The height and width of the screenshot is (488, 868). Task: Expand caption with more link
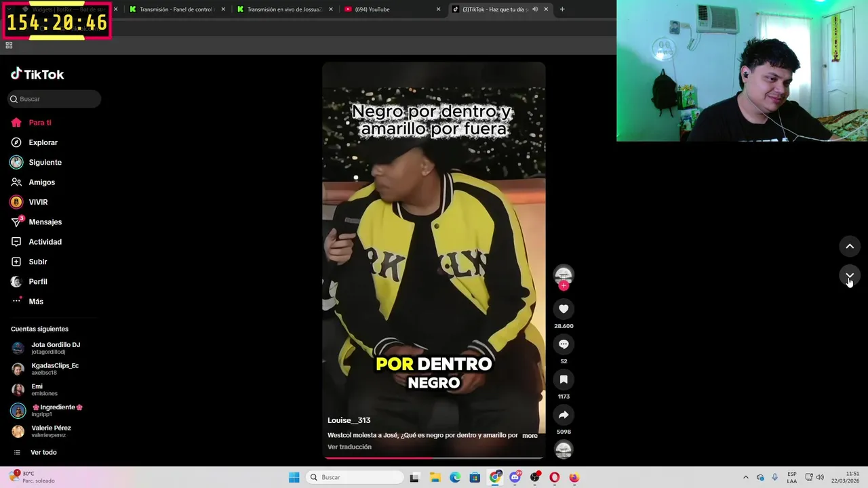point(530,436)
